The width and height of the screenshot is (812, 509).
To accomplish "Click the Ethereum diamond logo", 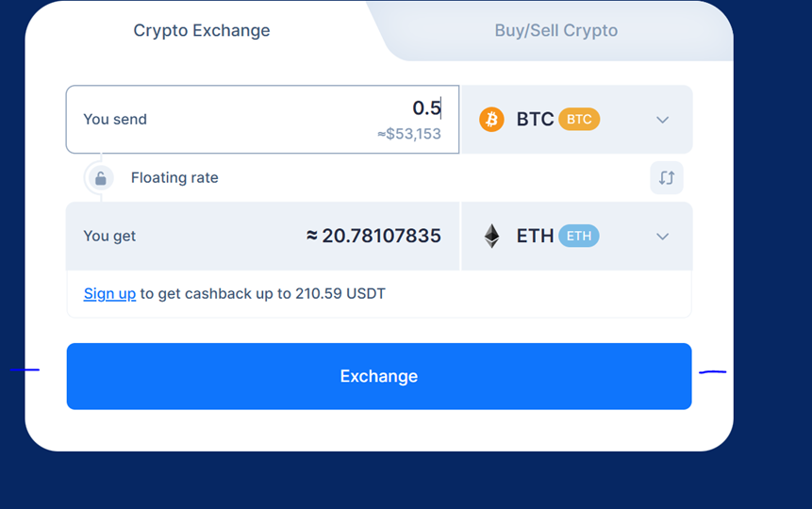I will [491, 236].
